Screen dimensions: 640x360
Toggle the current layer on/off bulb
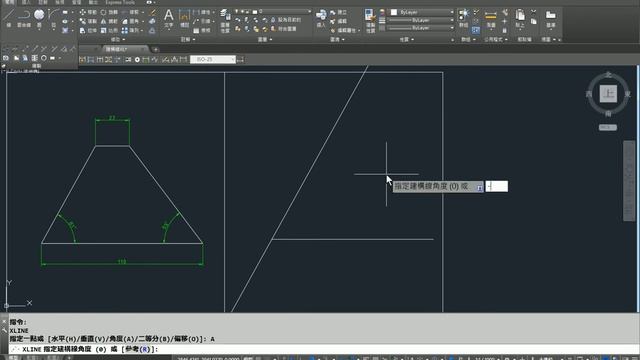(x=237, y=11)
